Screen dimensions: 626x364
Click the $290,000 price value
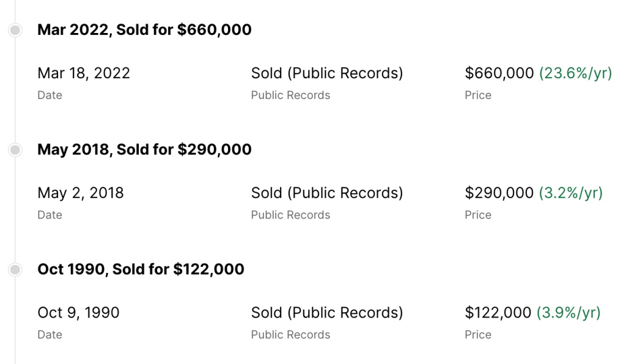499,193
